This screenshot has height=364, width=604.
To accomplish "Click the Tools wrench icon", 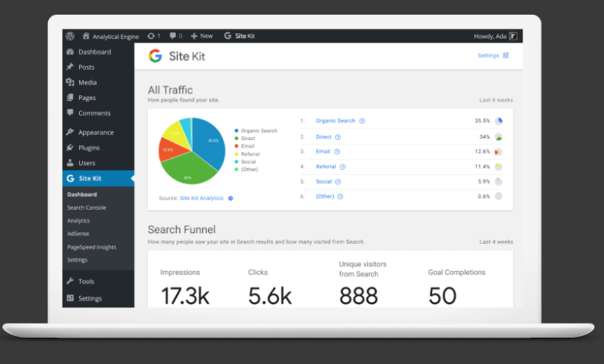I will click(x=70, y=281).
